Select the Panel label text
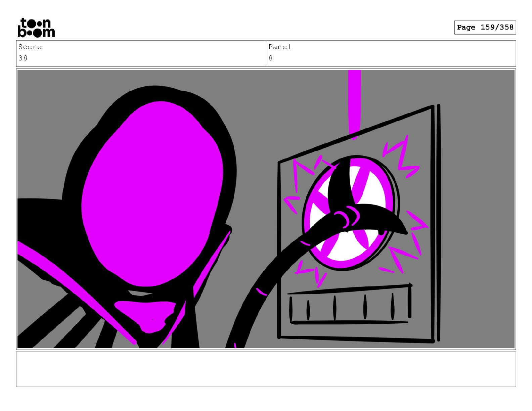 pos(280,47)
